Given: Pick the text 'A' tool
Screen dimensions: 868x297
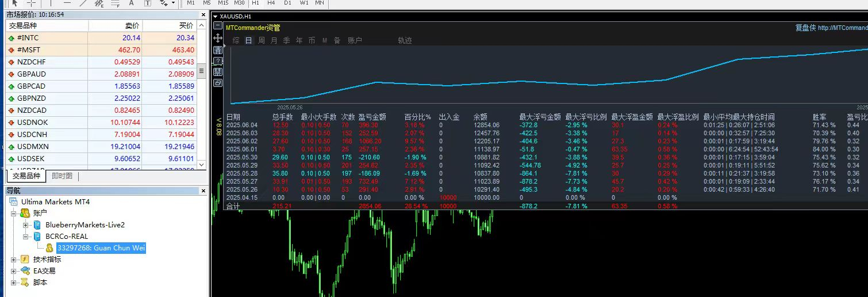Looking at the screenshot, I should [x=131, y=3].
